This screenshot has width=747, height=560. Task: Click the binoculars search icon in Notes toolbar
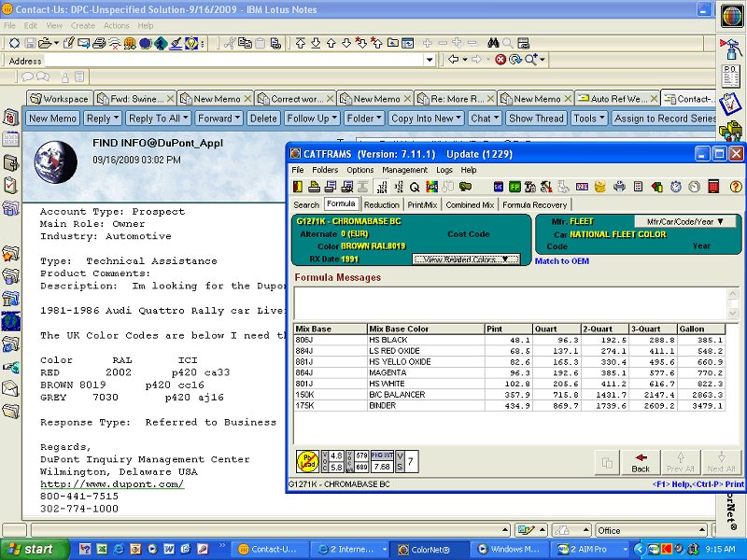pos(492,43)
